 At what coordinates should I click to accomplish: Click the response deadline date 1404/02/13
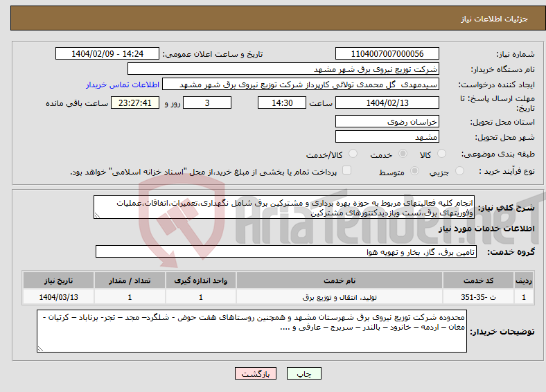[x=387, y=103]
